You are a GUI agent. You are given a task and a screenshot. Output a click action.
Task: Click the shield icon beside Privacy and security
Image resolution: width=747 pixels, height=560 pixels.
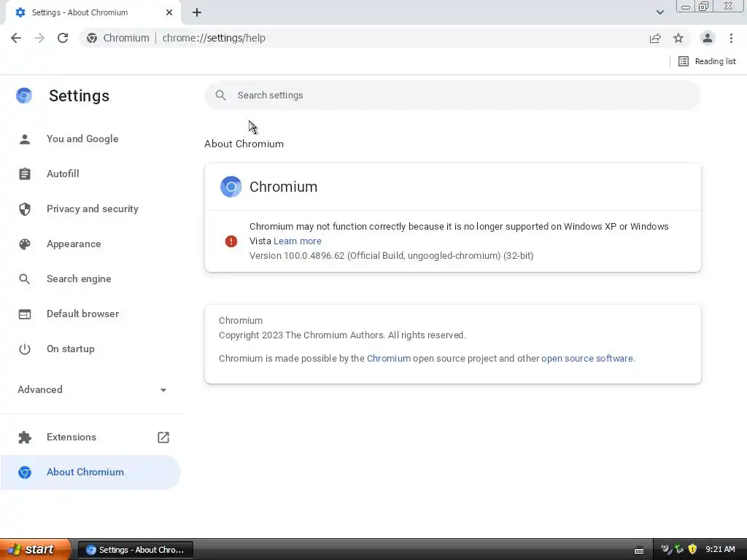click(x=25, y=209)
